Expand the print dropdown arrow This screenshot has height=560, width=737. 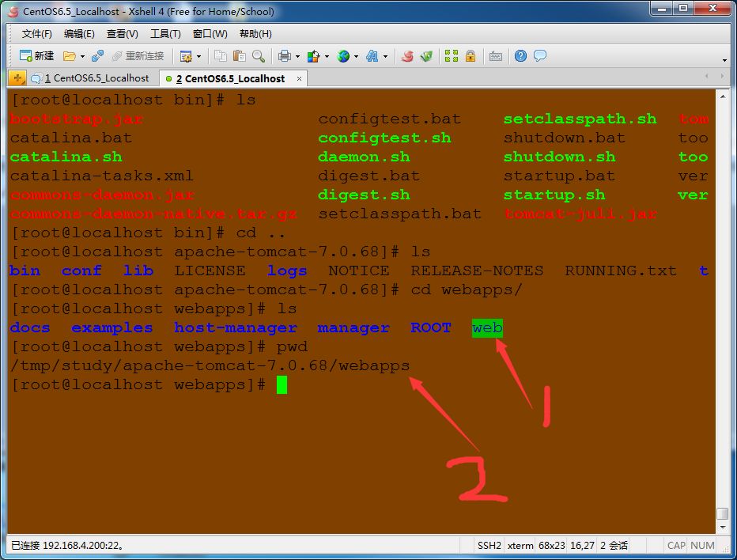click(x=297, y=56)
